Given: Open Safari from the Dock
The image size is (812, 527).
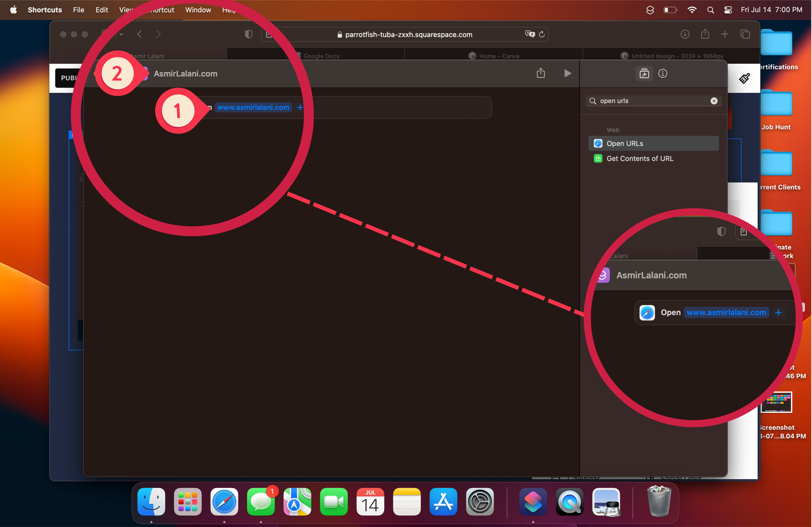Looking at the screenshot, I should [x=224, y=502].
